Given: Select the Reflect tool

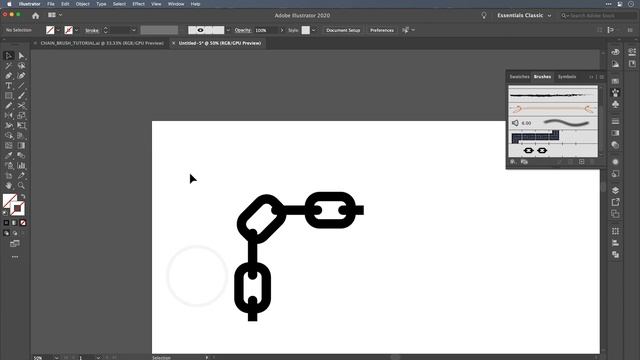Looking at the screenshot, I should point(9,116).
